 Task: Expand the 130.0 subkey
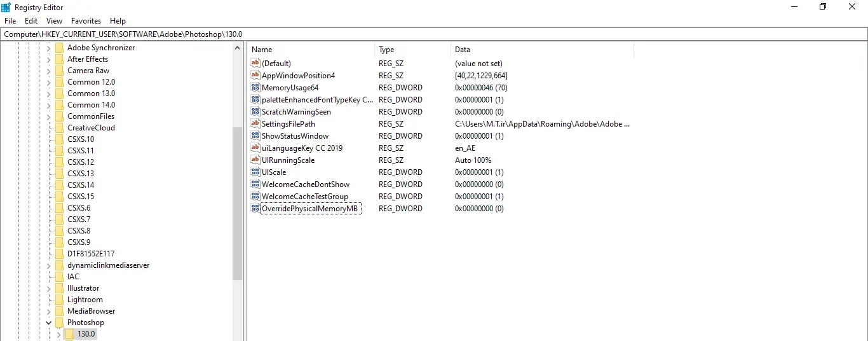point(58,334)
